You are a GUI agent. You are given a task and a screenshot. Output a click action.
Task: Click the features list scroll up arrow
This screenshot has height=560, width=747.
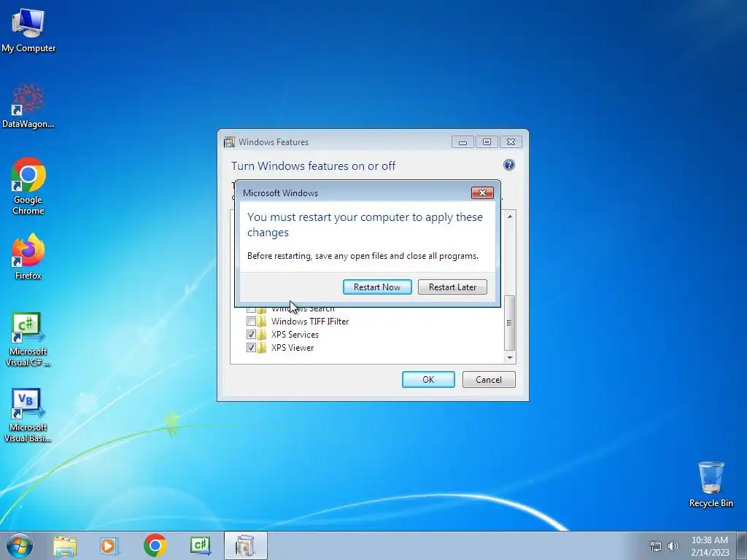coord(510,217)
